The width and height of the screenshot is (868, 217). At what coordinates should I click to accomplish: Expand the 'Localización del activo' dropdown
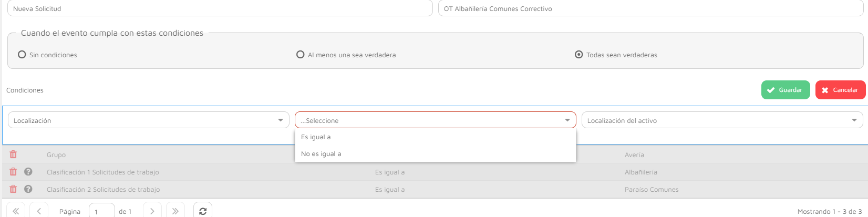(x=722, y=120)
